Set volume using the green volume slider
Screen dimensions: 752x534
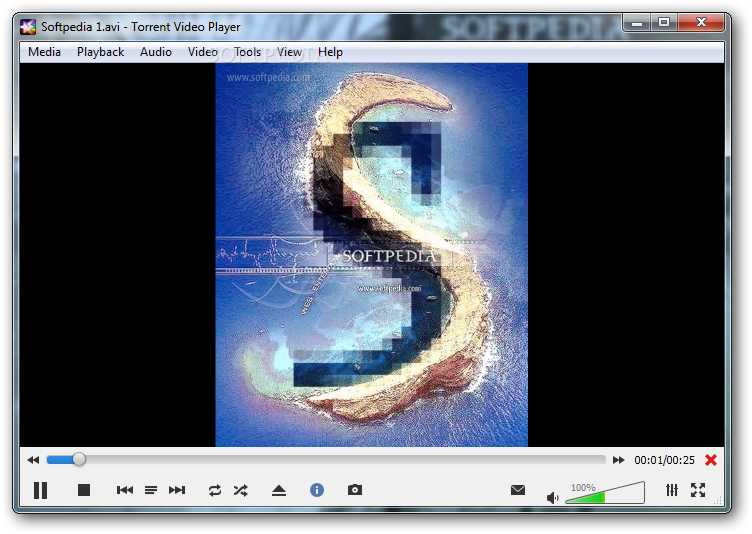coord(605,493)
